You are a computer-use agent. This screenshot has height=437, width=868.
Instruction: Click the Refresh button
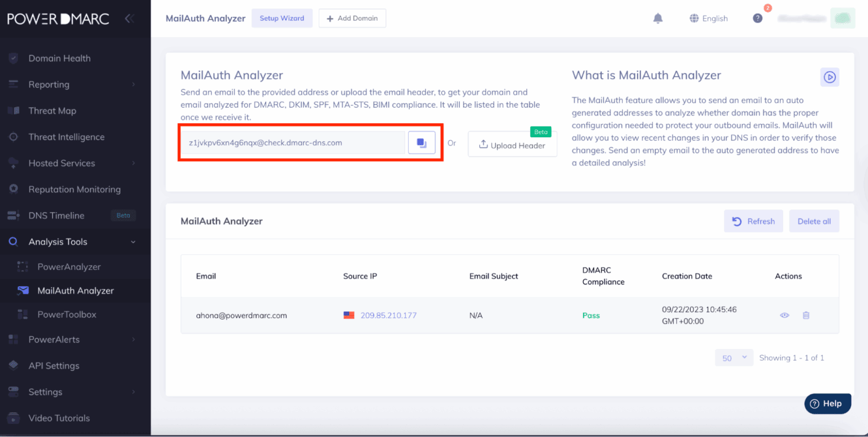coord(753,221)
